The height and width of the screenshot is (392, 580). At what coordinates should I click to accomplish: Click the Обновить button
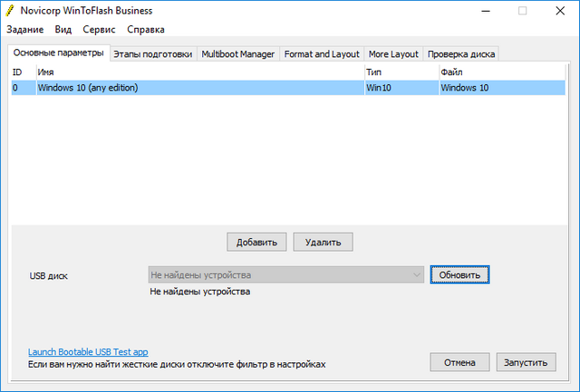pyautogui.click(x=460, y=274)
